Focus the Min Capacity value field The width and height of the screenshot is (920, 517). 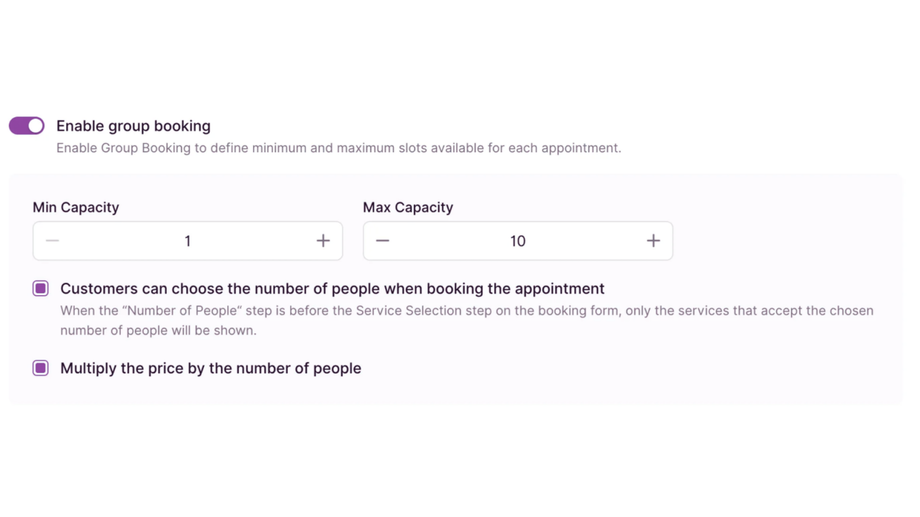(187, 241)
